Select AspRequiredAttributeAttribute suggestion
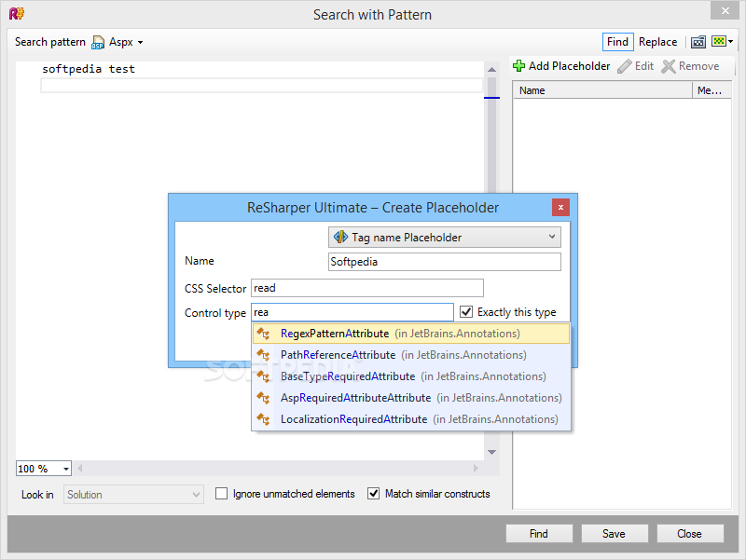The height and width of the screenshot is (560, 746). pos(411,398)
